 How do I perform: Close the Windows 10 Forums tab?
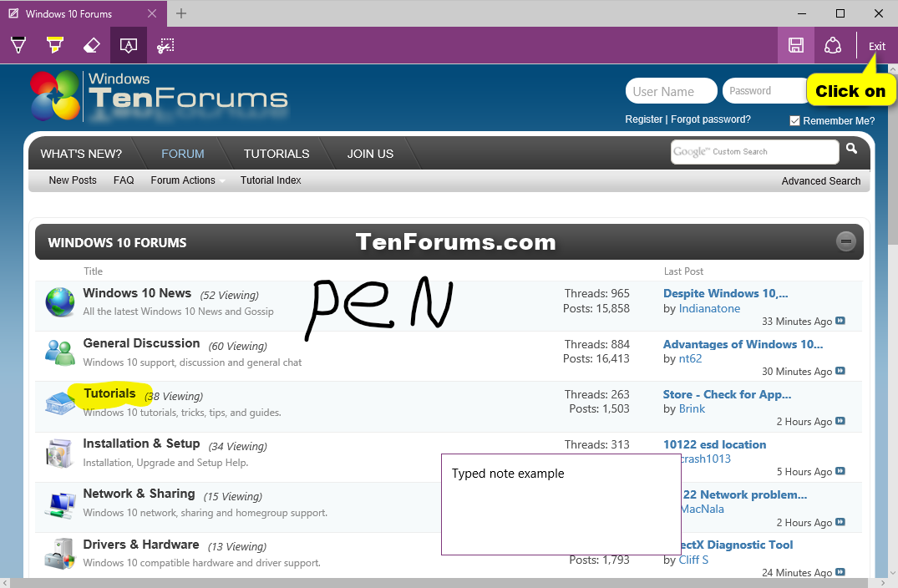coord(152,13)
